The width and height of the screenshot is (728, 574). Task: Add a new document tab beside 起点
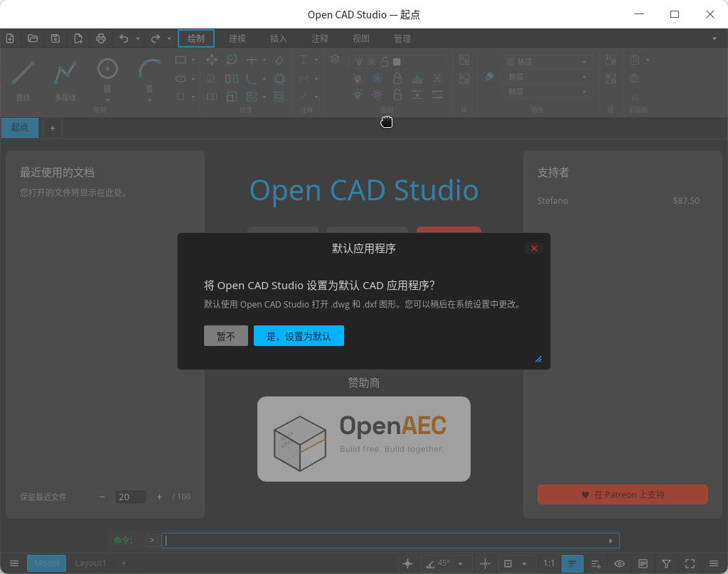(x=53, y=128)
